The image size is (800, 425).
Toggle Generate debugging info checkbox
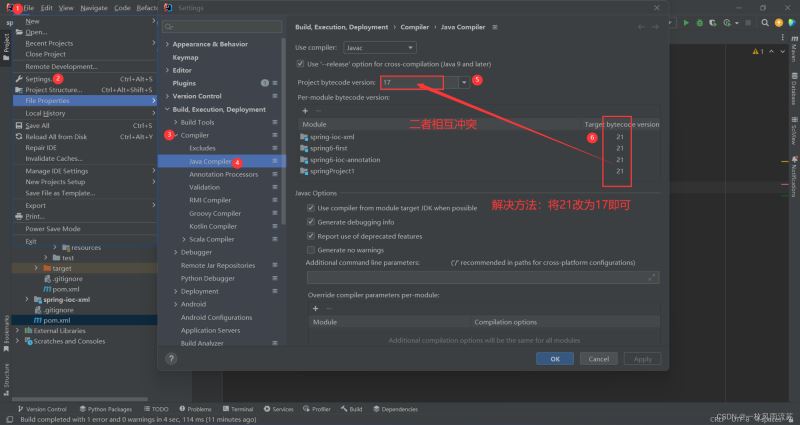point(311,222)
